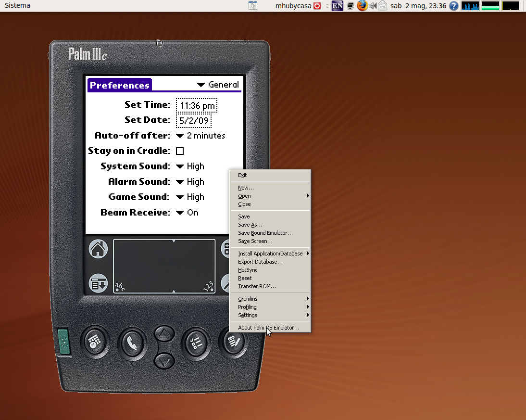
Task: Click the black system monitor applet
Action: (511, 6)
